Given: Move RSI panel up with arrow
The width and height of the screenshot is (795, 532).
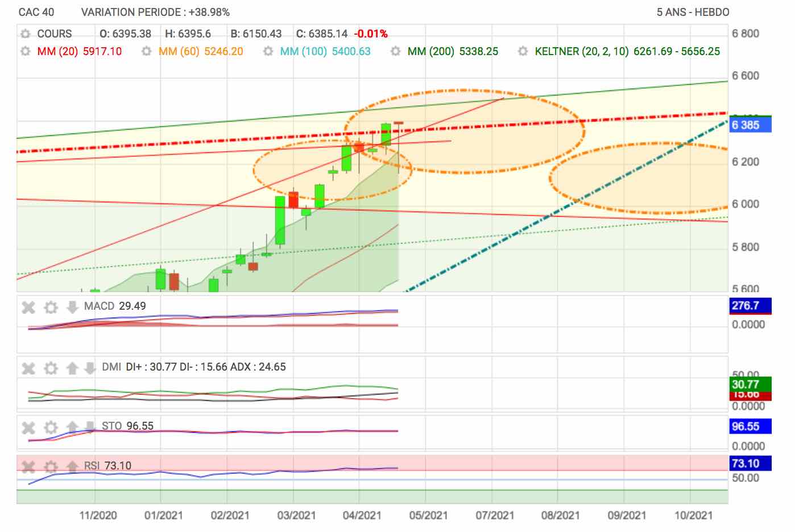Looking at the screenshot, I should click(72, 467).
